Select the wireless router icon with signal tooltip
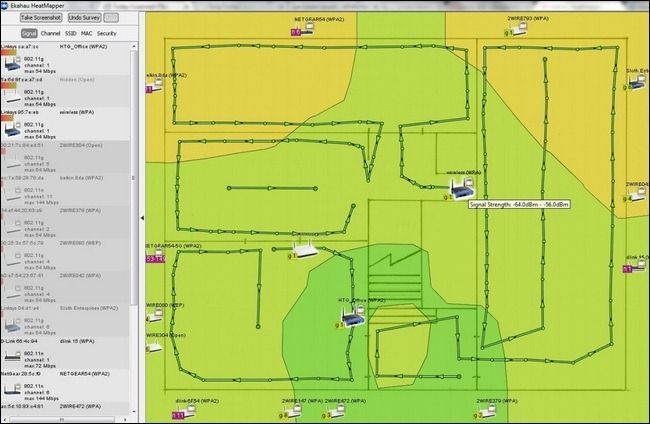Viewport: 650px width, 424px height. pos(461,189)
